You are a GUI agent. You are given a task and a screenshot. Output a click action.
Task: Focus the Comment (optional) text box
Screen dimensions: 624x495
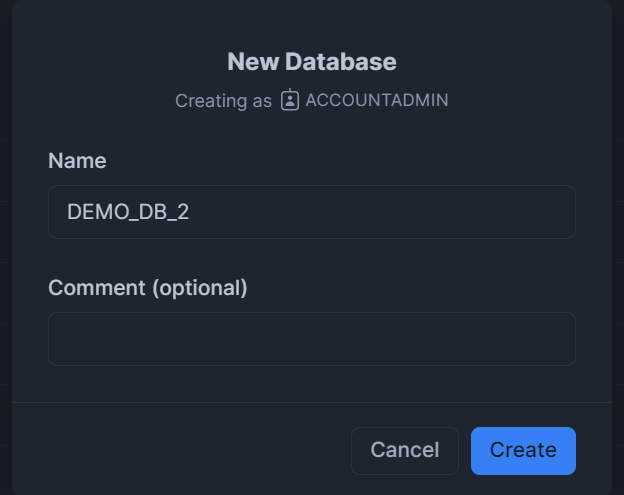coord(312,339)
